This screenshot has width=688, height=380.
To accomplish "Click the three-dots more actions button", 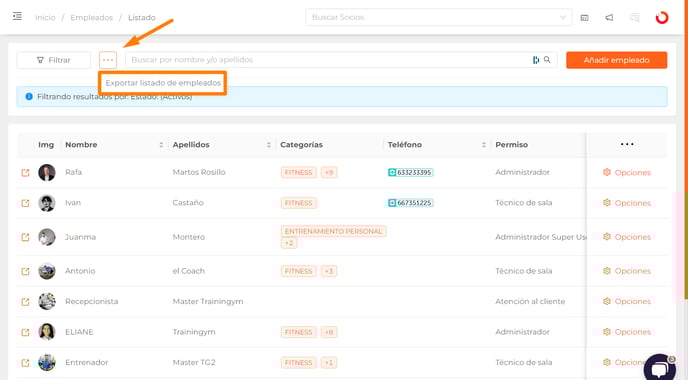I will click(108, 60).
